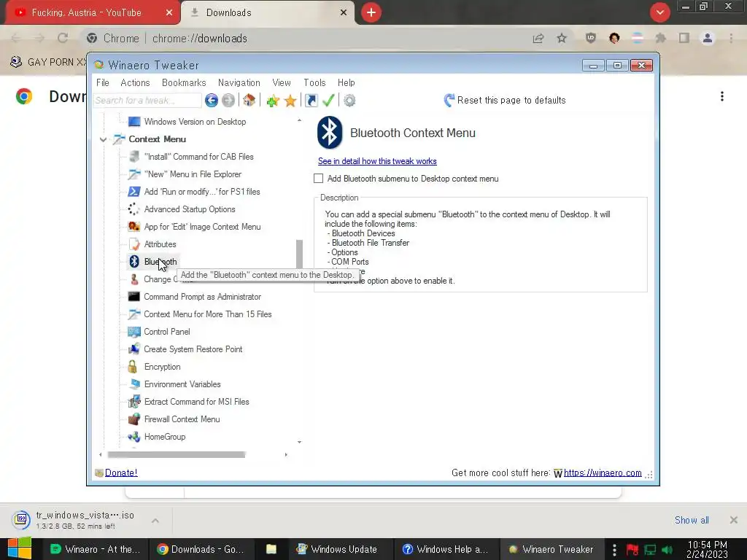Open the Tools menu
This screenshot has width=747, height=560.
(314, 83)
